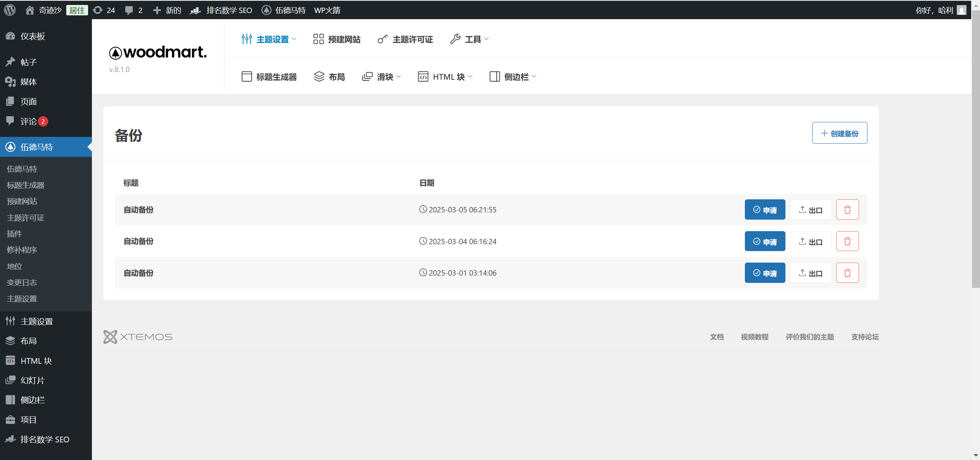The image size is (980, 460).
Task: Expand the 工具 dropdown menu
Action: pyautogui.click(x=468, y=39)
